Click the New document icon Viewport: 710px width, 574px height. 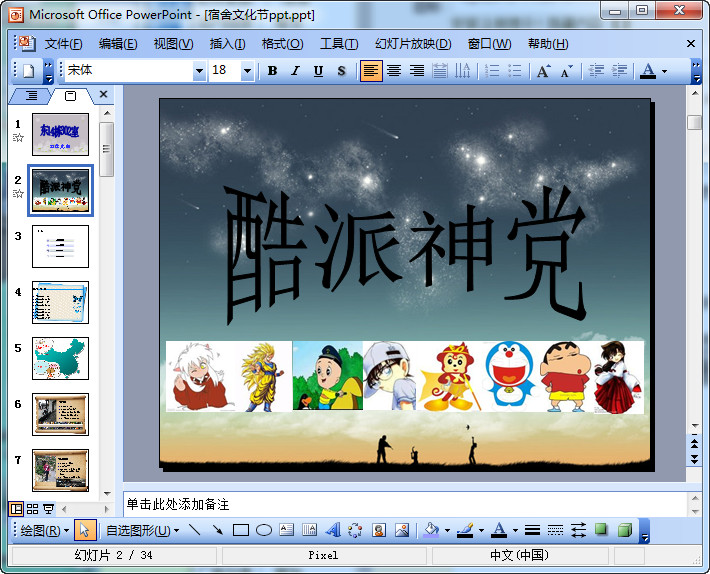(x=29, y=71)
